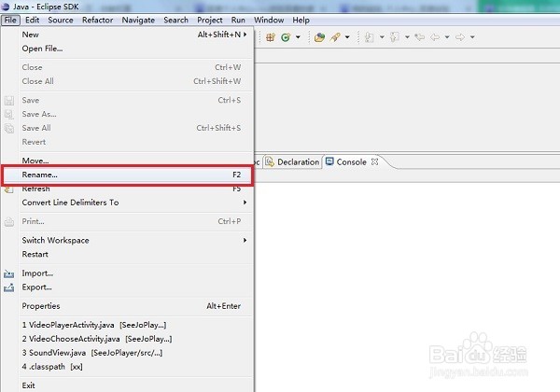Image resolution: width=560 pixels, height=392 pixels.
Task: Click the Forward navigation arrow icon
Action: pos(460,37)
